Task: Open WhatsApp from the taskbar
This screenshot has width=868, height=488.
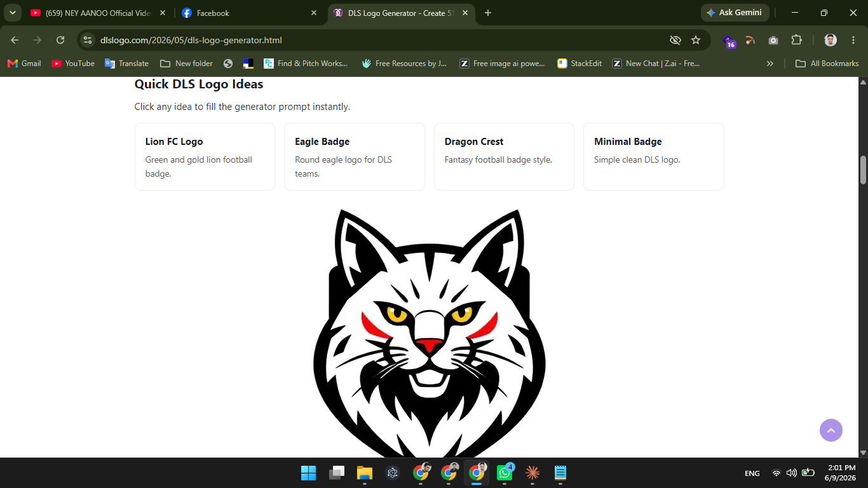Action: point(505,473)
